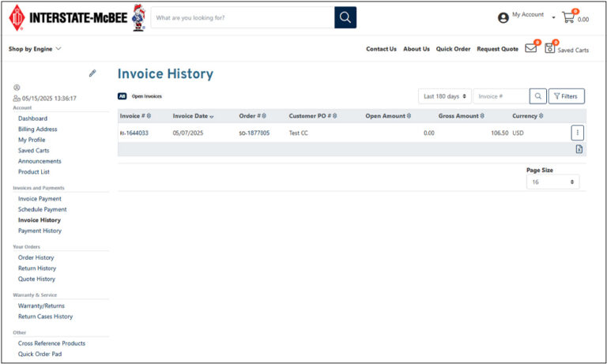
Task: Click the Filters button
Action: [566, 96]
